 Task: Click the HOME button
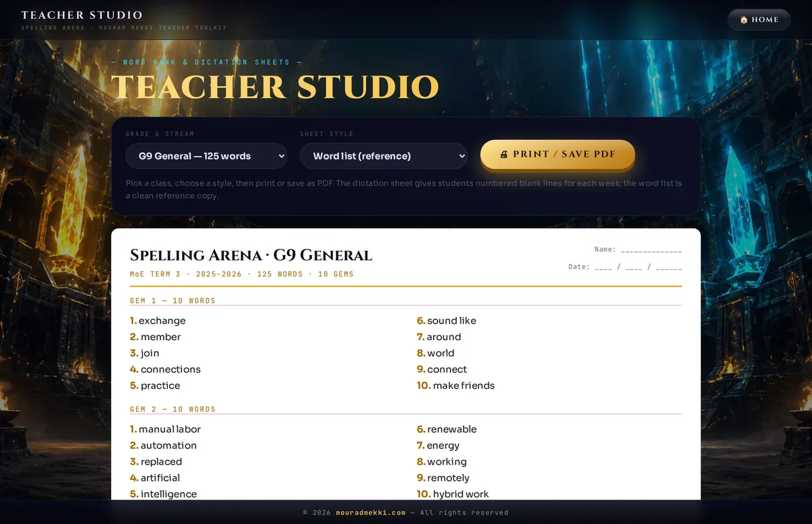759,20
